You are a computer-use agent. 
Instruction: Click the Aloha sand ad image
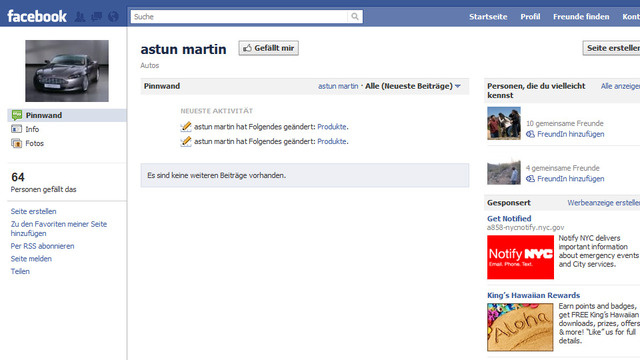520,327
